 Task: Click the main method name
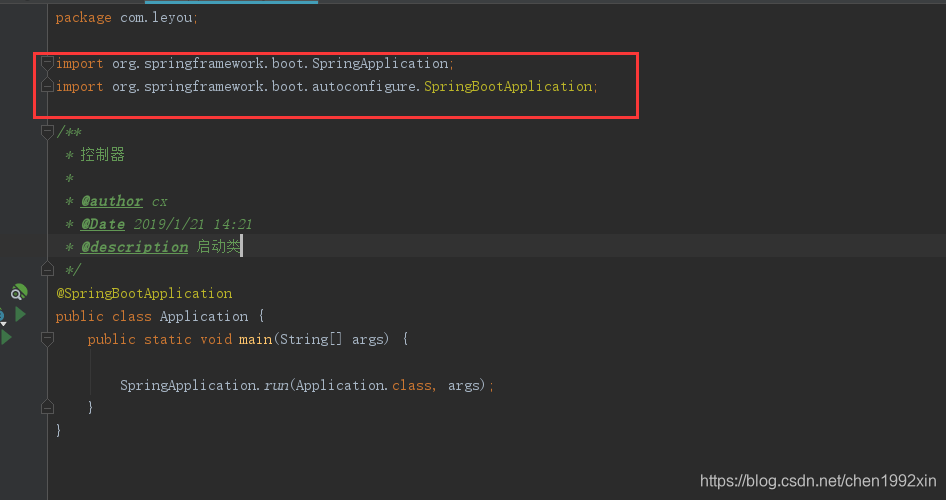click(x=255, y=339)
